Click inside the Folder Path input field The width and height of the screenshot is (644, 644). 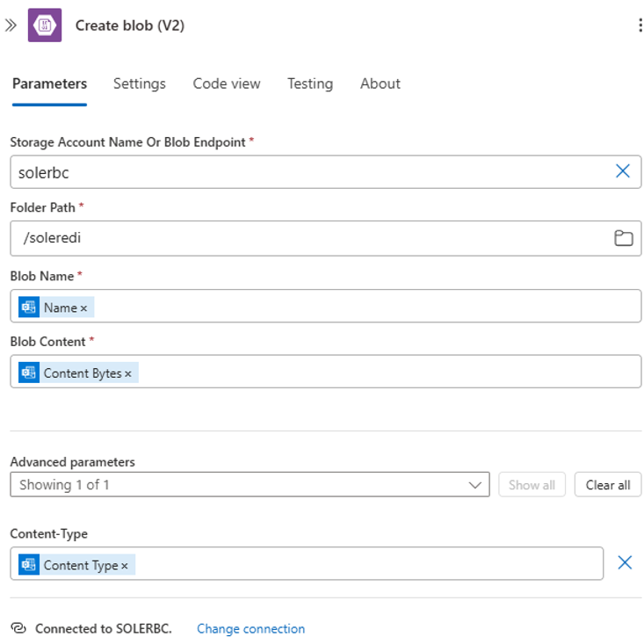coord(308,238)
